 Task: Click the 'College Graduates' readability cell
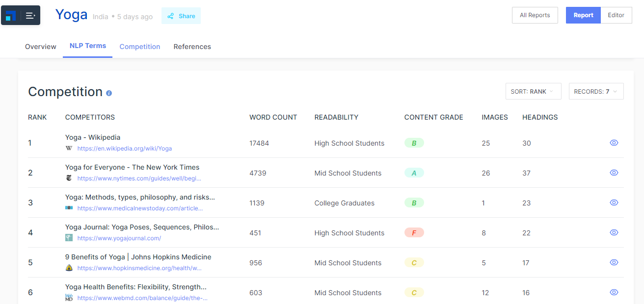[345, 203]
